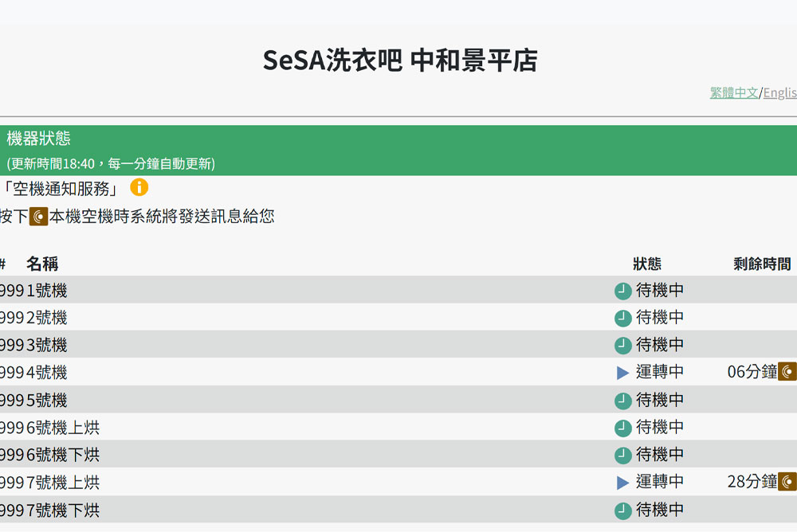Click the clock status icon on the 2號機 row
Viewport: 797px width, 532px height.
click(x=622, y=317)
